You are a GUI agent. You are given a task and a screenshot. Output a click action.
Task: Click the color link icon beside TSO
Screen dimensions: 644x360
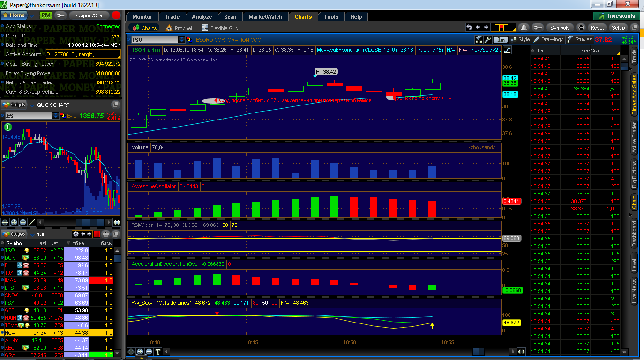[188, 40]
